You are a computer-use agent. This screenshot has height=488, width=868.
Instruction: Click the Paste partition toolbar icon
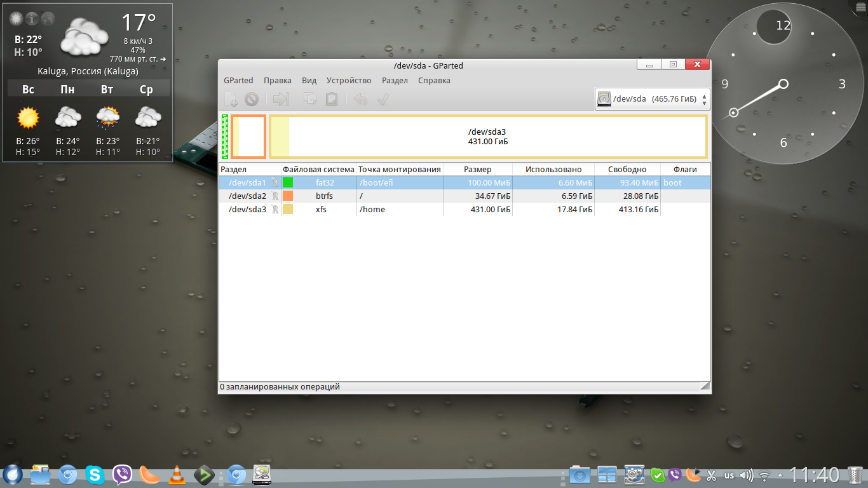[331, 99]
